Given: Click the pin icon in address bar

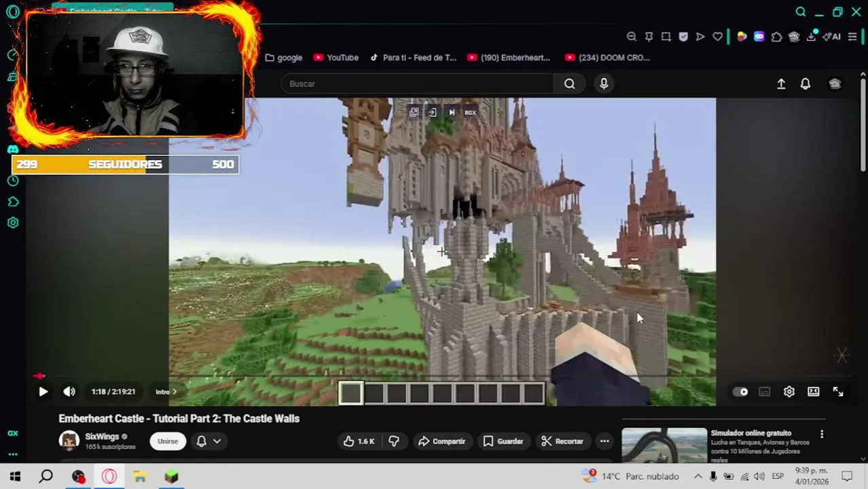Looking at the screenshot, I should pos(649,37).
